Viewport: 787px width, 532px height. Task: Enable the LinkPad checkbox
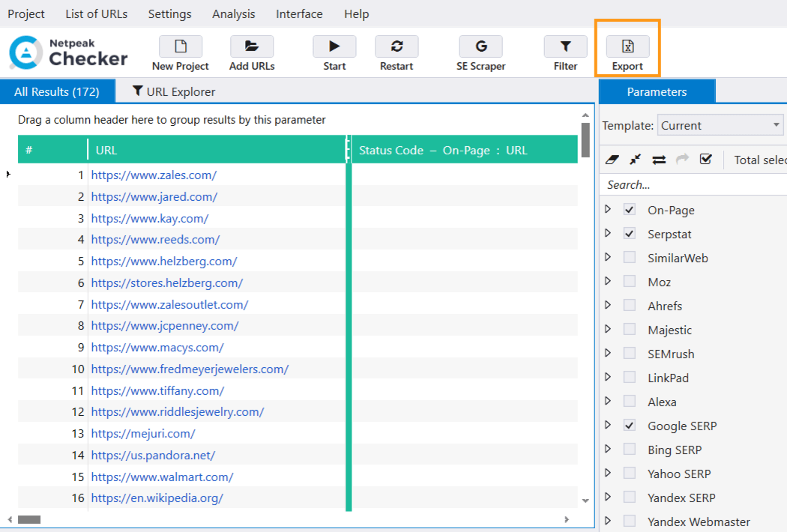tap(630, 378)
